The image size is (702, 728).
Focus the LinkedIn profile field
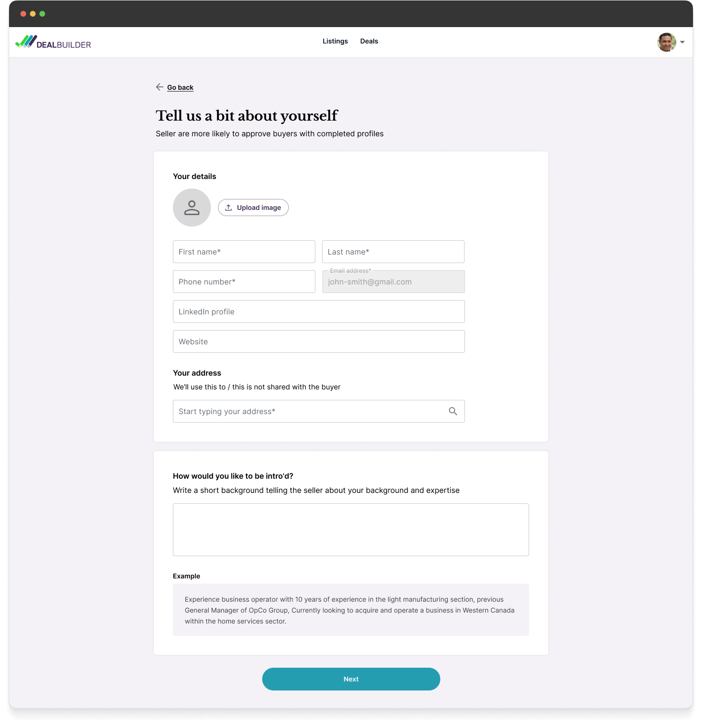tap(319, 312)
